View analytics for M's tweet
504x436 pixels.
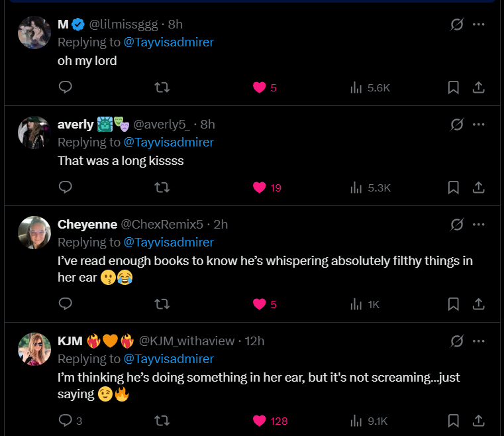[x=370, y=87]
